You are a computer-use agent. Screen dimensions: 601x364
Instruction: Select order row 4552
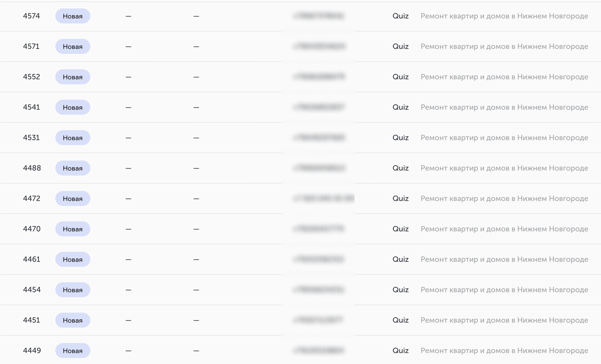[x=300, y=77]
